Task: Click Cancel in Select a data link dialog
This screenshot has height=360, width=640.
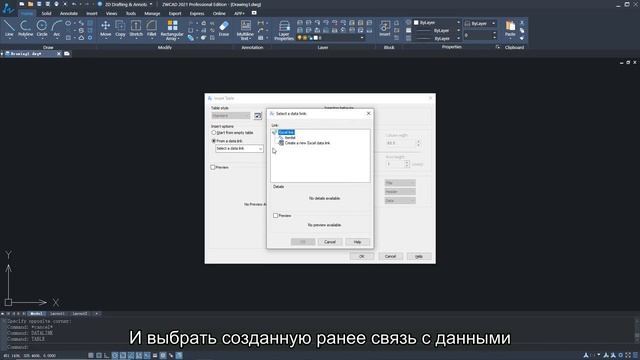Action: [330, 242]
